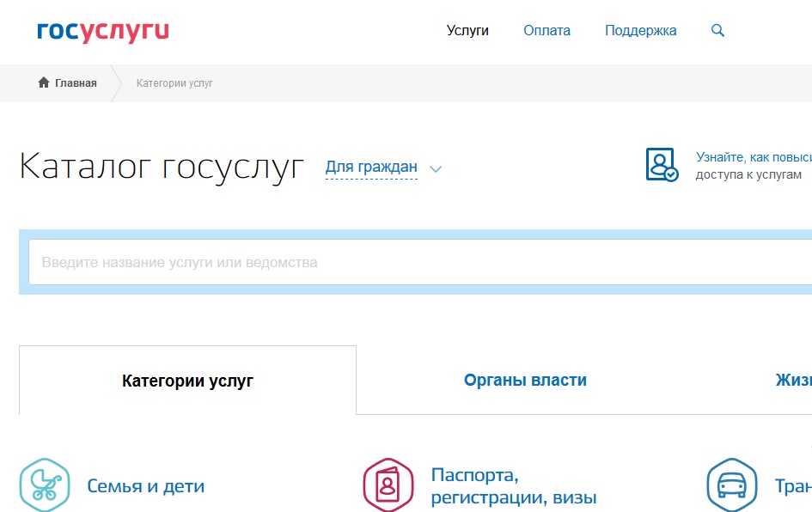Viewport: 812px width, 512px height.
Task: Open 'Паспорта, регистрации, визы' category
Action: tap(514, 486)
